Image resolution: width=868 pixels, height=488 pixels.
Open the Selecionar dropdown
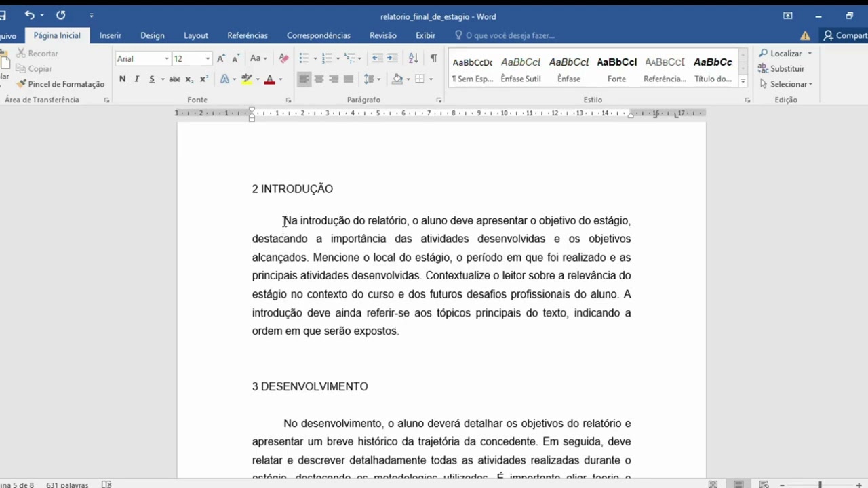(786, 84)
